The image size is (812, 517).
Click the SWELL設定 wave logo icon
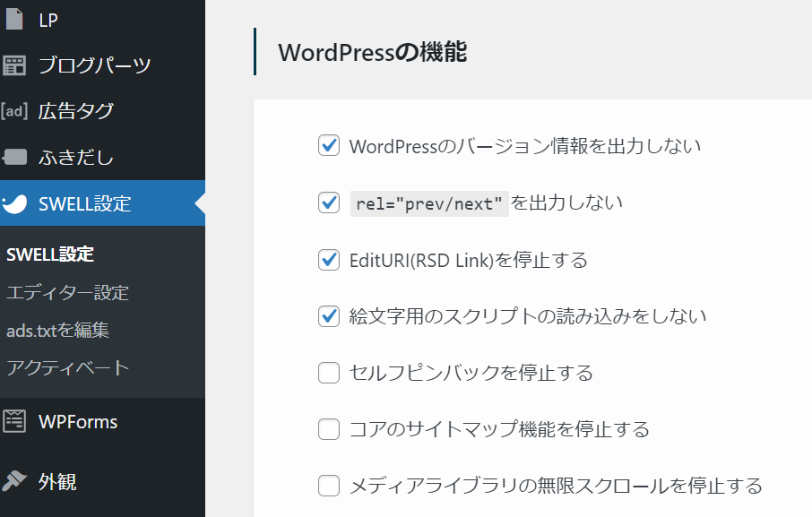point(14,203)
